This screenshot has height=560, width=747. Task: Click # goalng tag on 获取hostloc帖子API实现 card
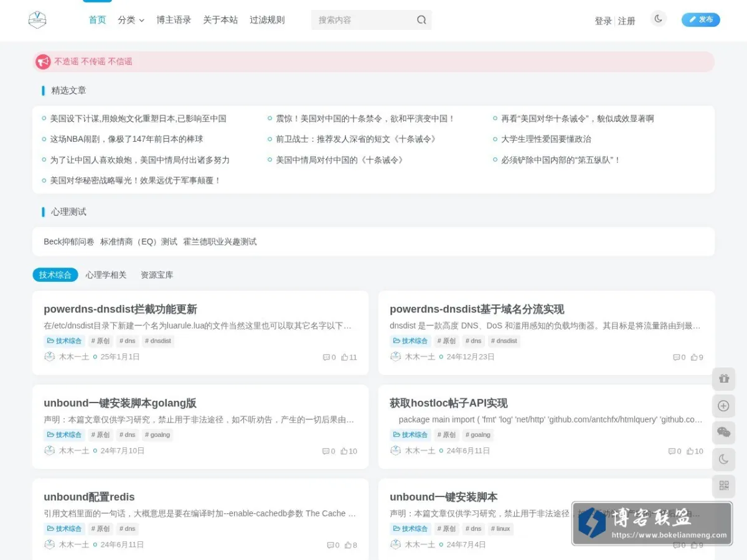(478, 435)
